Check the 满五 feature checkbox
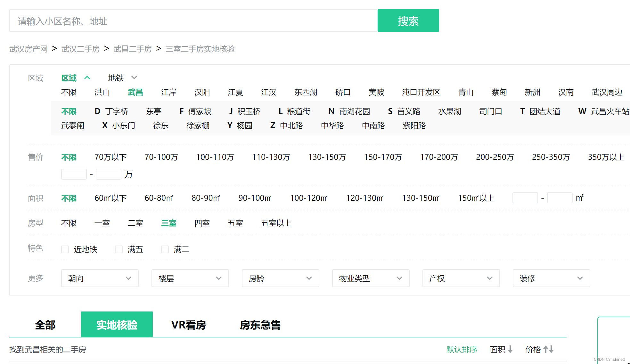This screenshot has height=364, width=630. point(119,249)
